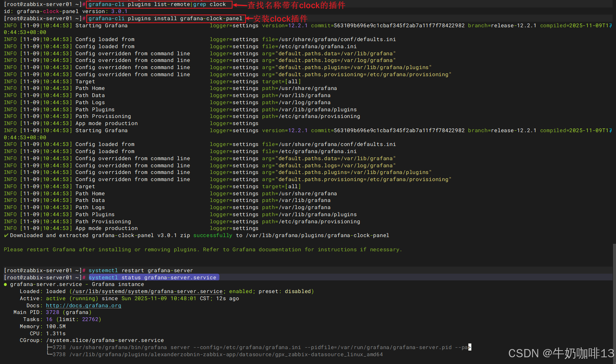Click CGroup path /system.slice/grafana-server.service
Viewport: 616px width, 364px height.
pyautogui.click(x=105, y=340)
